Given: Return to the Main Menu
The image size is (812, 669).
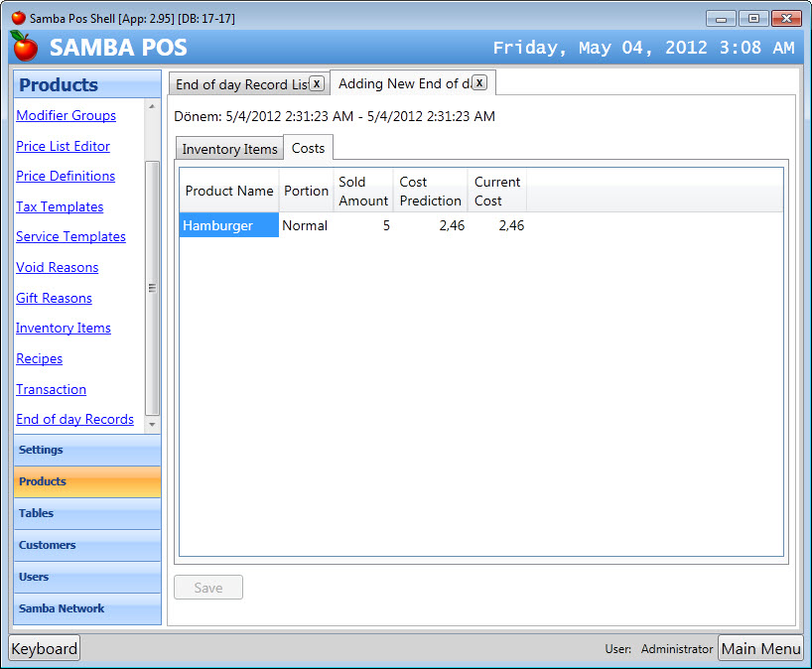Looking at the screenshot, I should (x=760, y=648).
